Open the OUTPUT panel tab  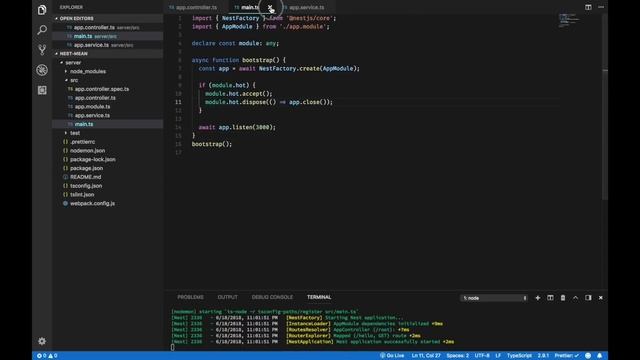pyautogui.click(x=227, y=297)
